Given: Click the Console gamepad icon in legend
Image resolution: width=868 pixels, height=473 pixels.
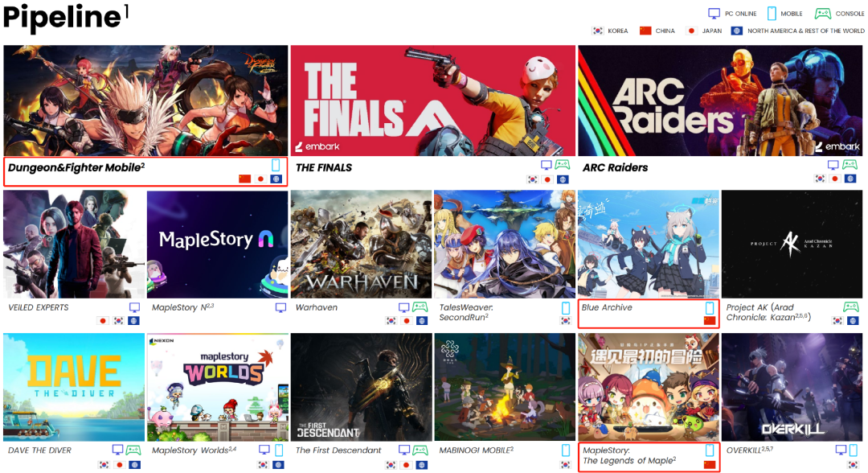Looking at the screenshot, I should point(823,14).
